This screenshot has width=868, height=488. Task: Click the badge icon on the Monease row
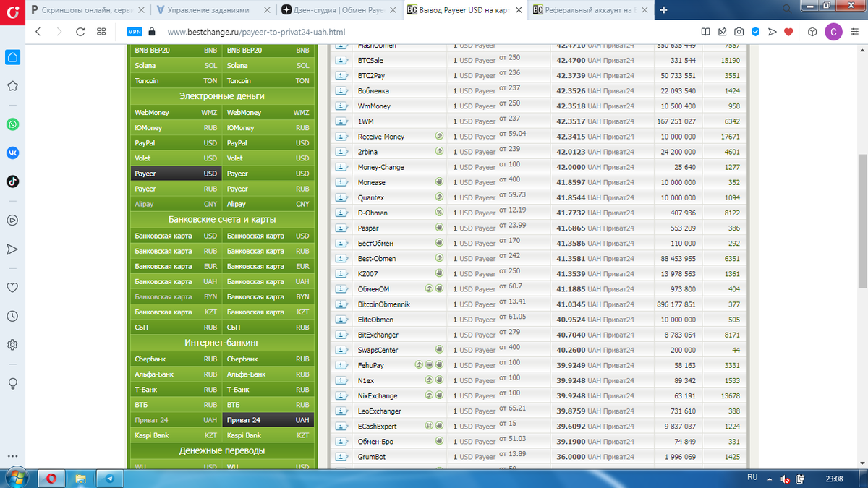[439, 182]
